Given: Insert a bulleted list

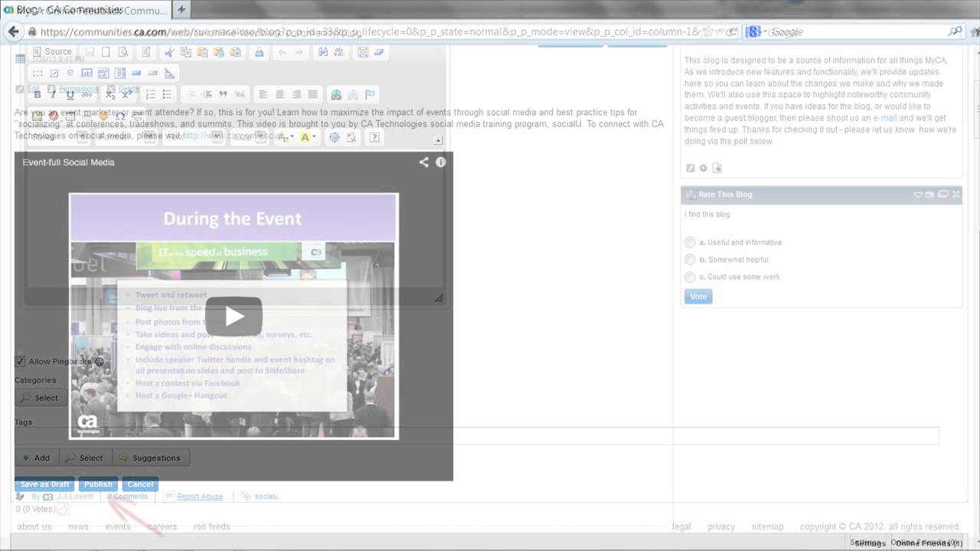Looking at the screenshot, I should click(167, 95).
